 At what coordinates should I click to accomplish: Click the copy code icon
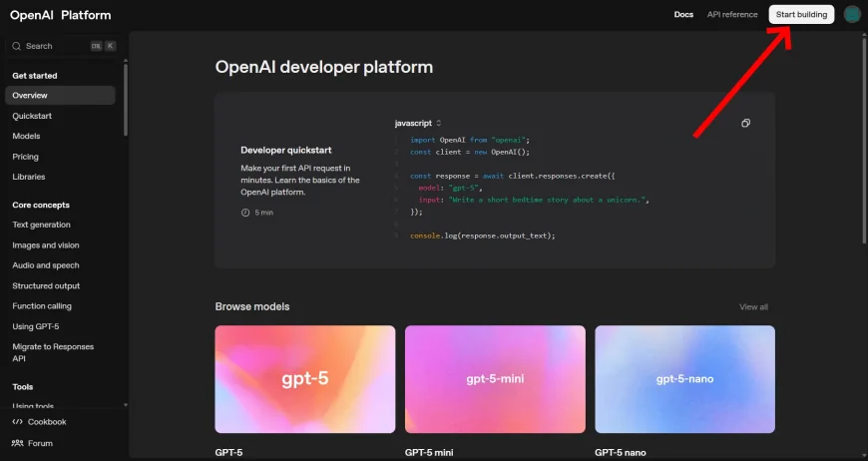(x=745, y=123)
